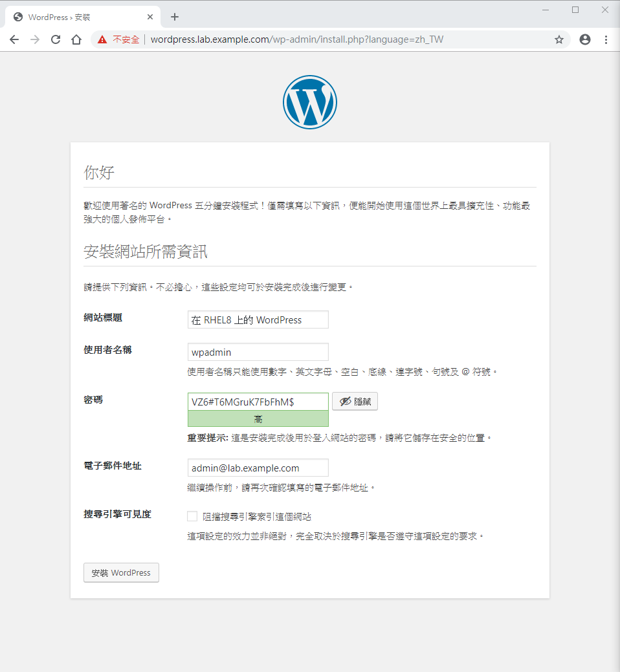Bookmark this page with the star icon

(559, 40)
